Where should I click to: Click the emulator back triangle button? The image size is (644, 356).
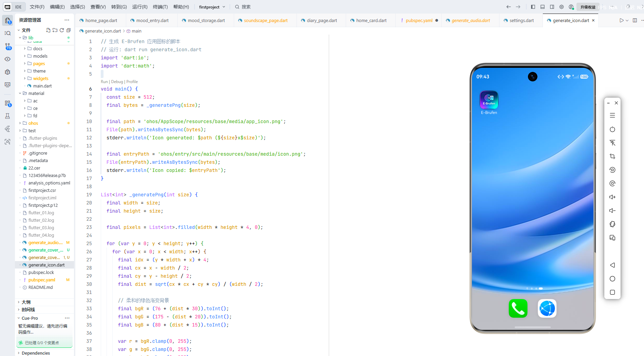[612, 265]
